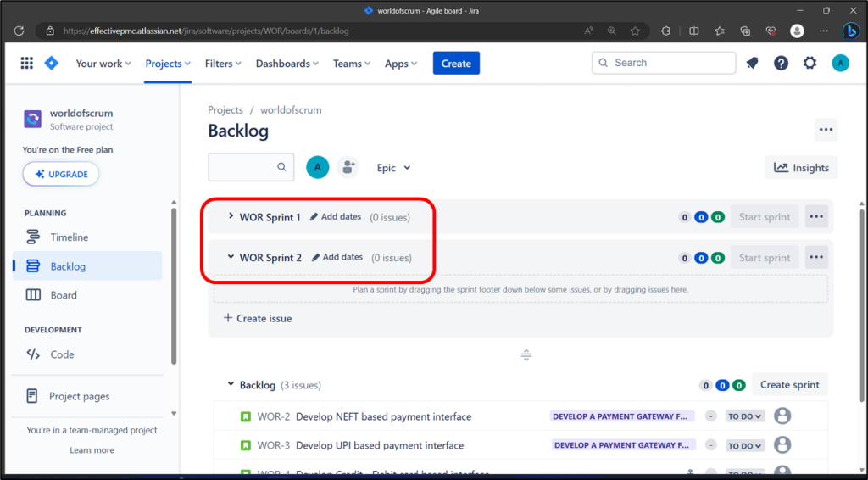Expand WOR Sprint 1
Viewport: 868px width, 480px height.
(231, 216)
